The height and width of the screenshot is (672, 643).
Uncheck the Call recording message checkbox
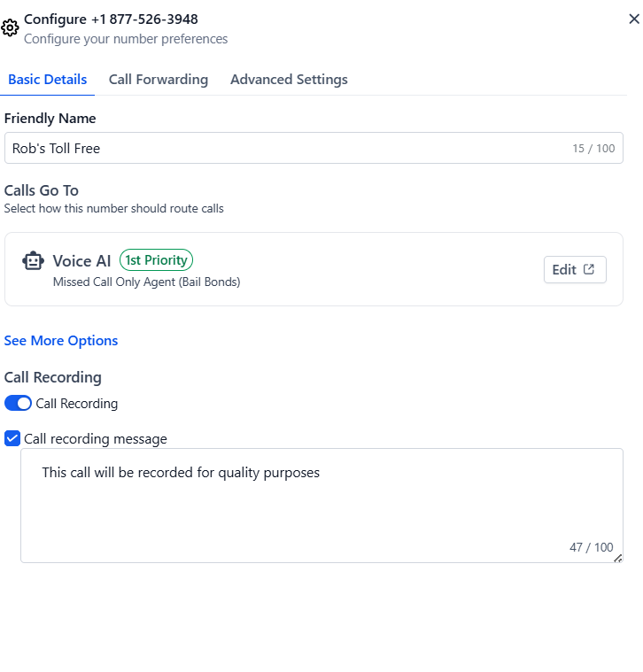[x=12, y=438]
